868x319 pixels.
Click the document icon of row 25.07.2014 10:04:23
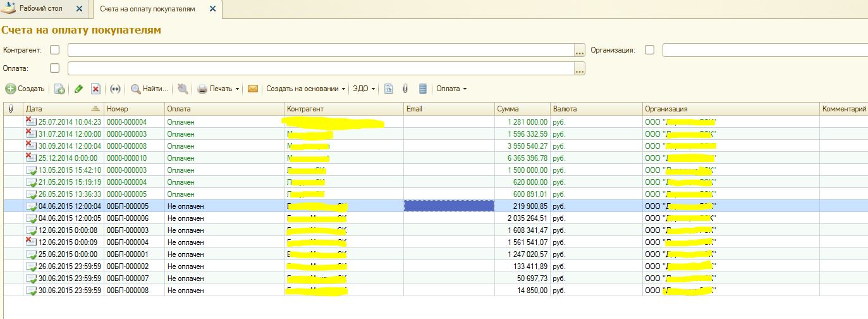(x=31, y=121)
